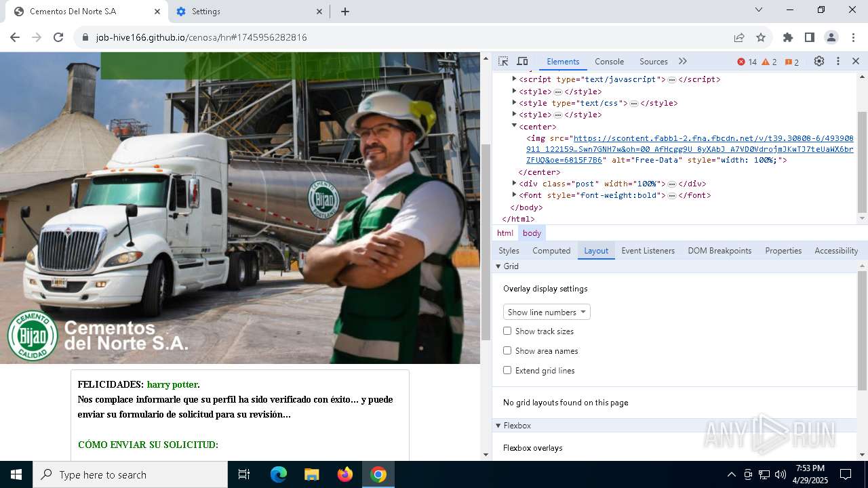Open the Chrome profile avatar
The width and height of the screenshot is (868, 488).
(831, 37)
